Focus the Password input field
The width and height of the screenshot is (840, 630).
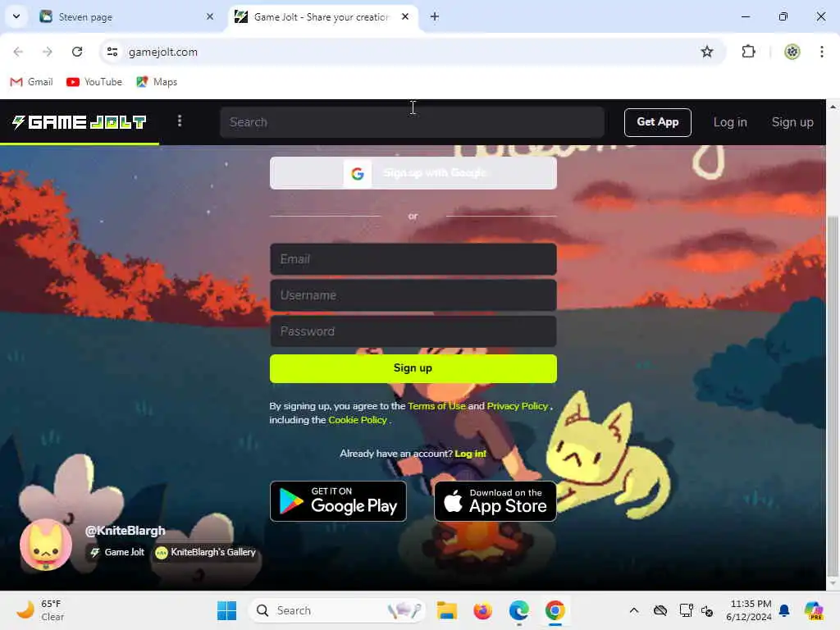[x=413, y=331]
